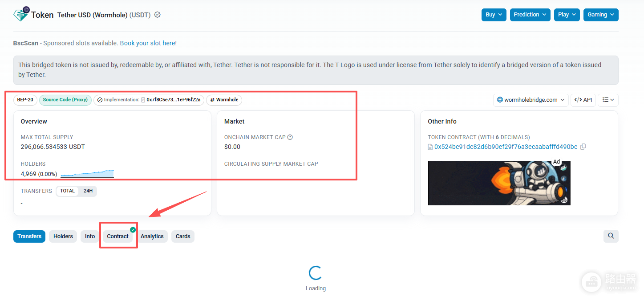Click the 296,066.534533 USDT supply value
Image resolution: width=644 pixels, height=300 pixels.
pyautogui.click(x=53, y=147)
